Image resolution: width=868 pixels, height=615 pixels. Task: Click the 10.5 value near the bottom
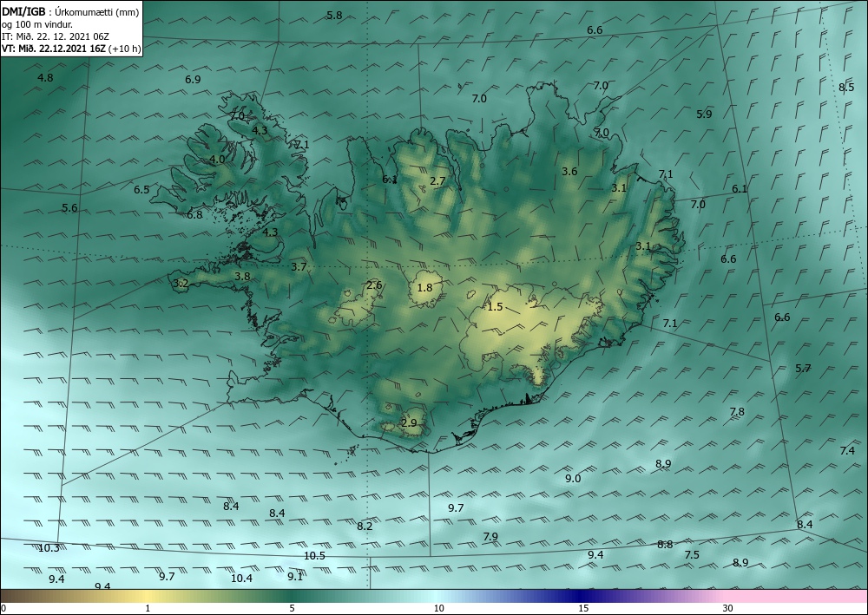pyautogui.click(x=314, y=556)
